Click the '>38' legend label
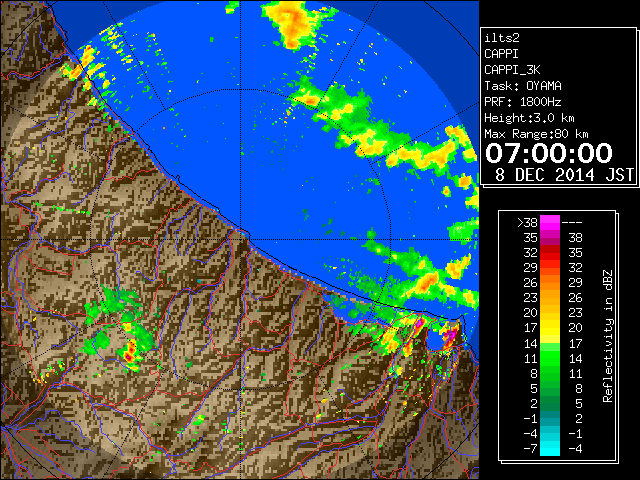Screen dimensions: 640x480 click(x=527, y=223)
